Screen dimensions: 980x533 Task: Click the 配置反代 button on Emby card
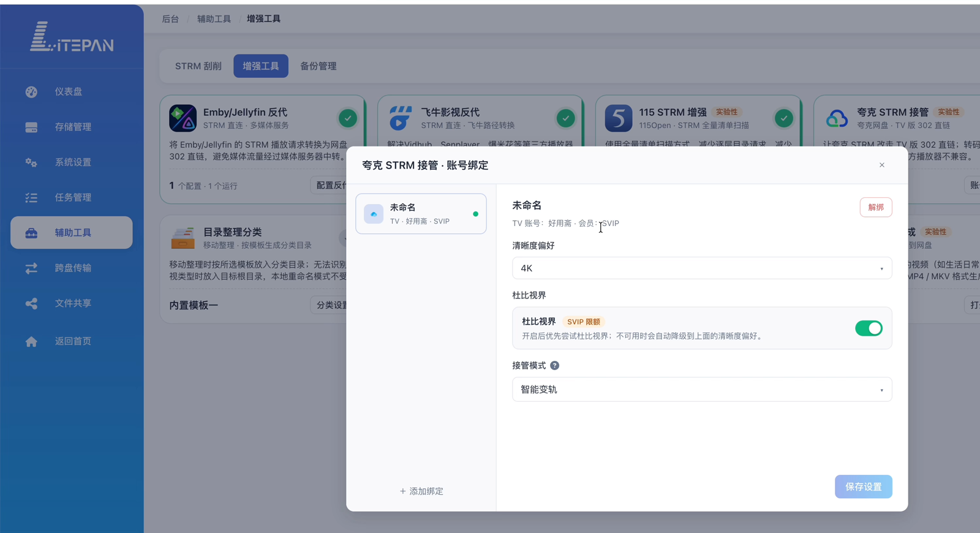pos(329,186)
